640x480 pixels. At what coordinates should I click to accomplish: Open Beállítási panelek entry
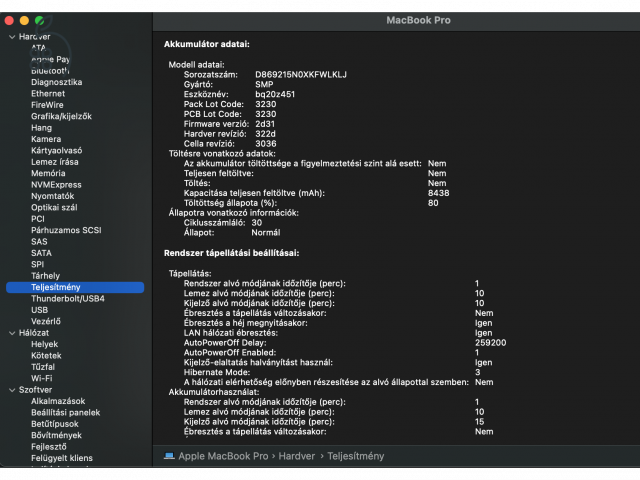coord(65,413)
